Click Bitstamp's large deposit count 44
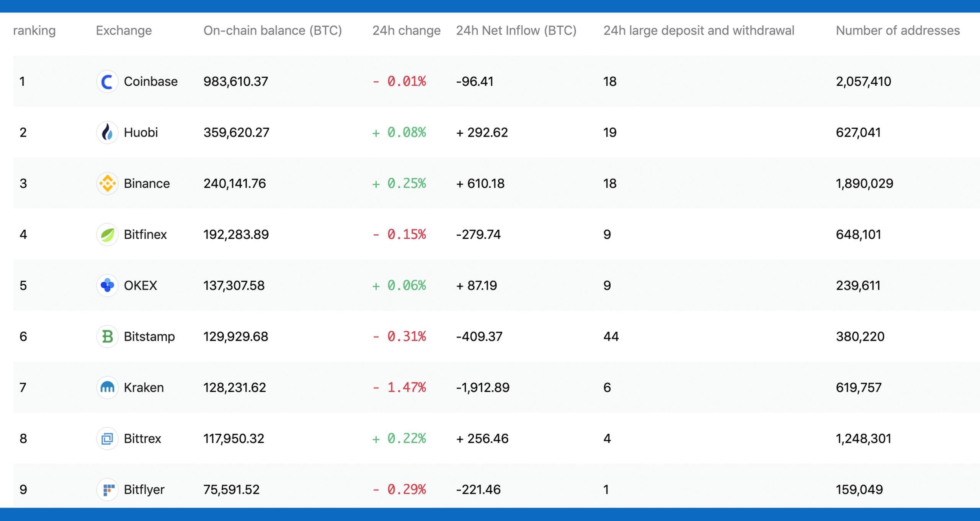 pos(611,336)
